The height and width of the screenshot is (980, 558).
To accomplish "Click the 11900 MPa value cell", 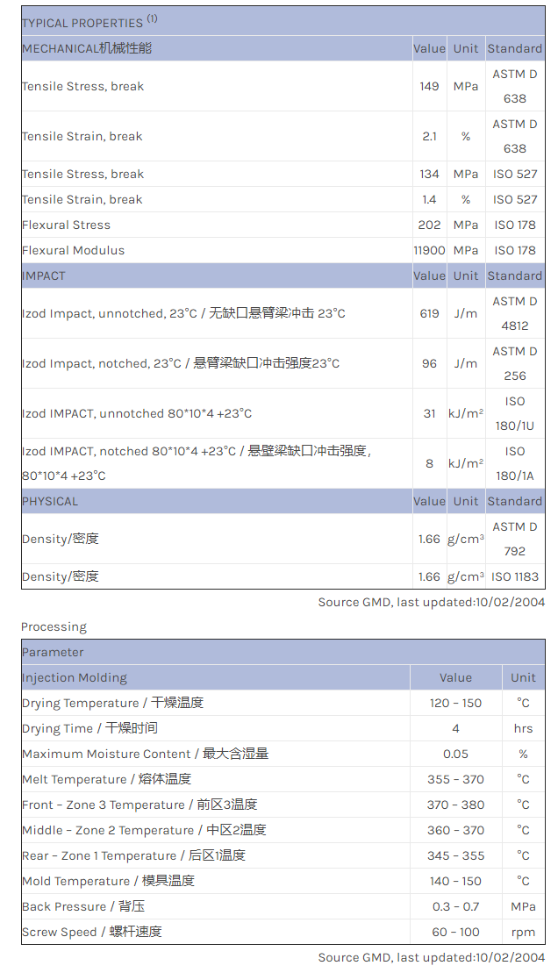I will pyautogui.click(x=429, y=250).
